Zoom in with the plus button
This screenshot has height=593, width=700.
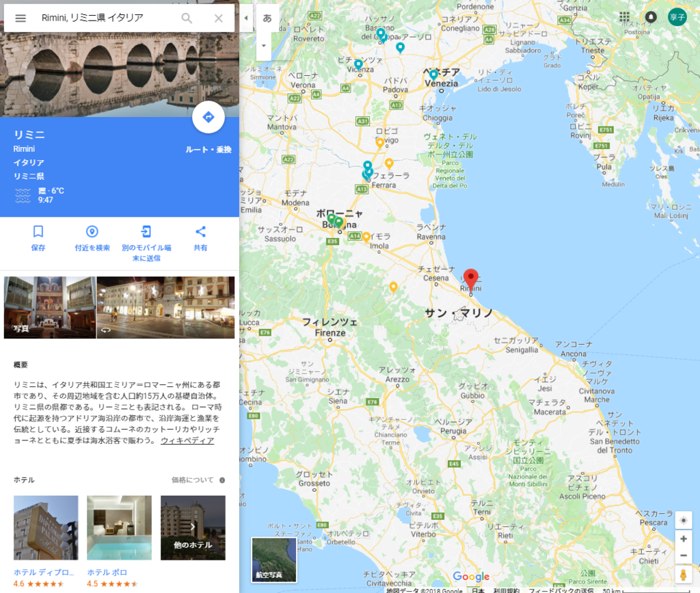[x=683, y=539]
